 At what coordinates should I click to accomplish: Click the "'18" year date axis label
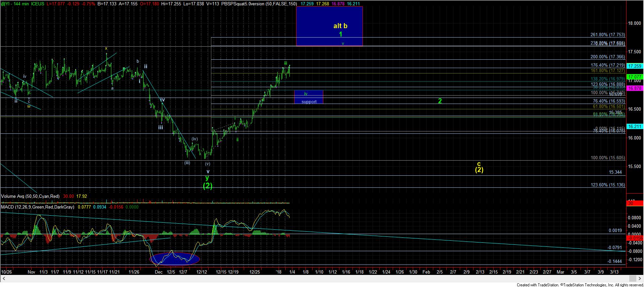[279, 272]
